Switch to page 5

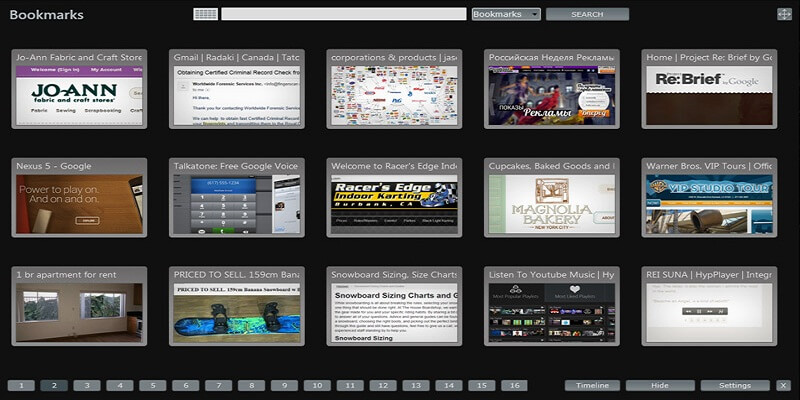[153, 386]
